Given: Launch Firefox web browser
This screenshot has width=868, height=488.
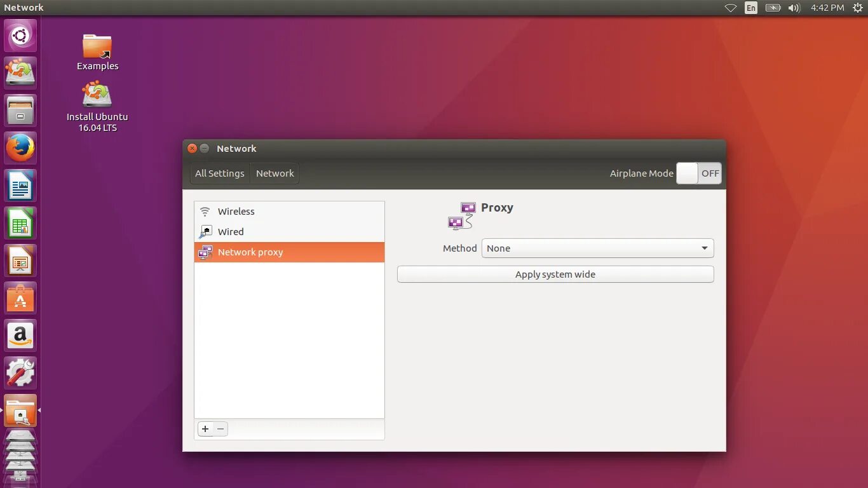Looking at the screenshot, I should coord(20,148).
